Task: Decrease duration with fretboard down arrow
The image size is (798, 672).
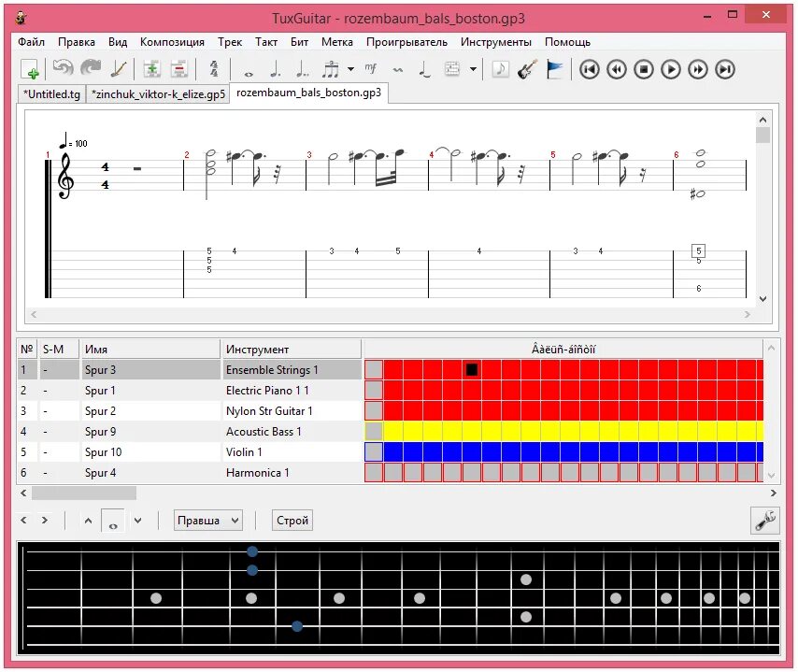Action: coord(137,521)
